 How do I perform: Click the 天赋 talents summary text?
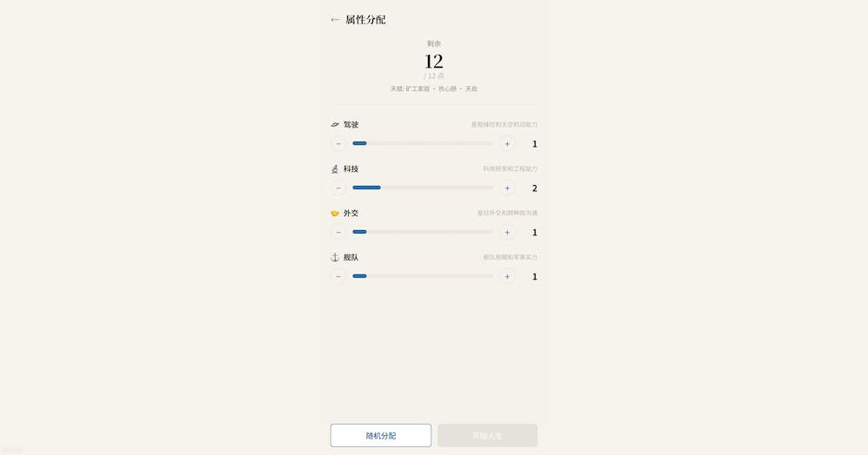(x=434, y=89)
